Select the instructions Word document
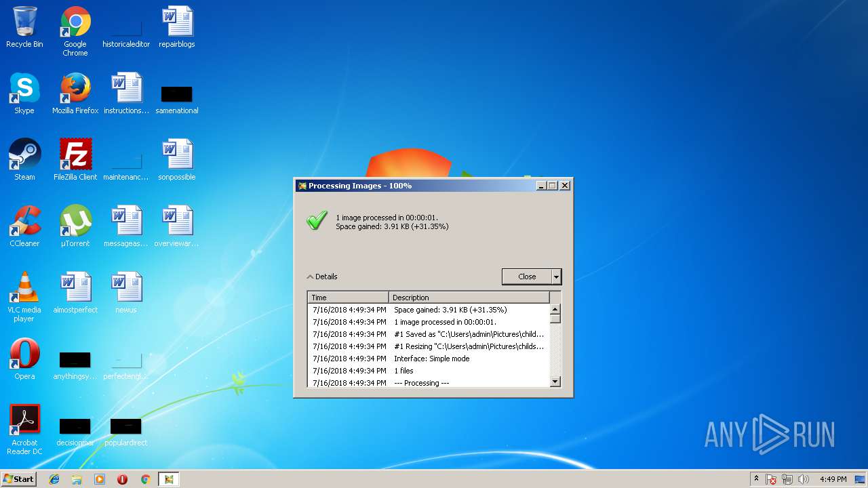The width and height of the screenshot is (868, 488). pos(126,94)
